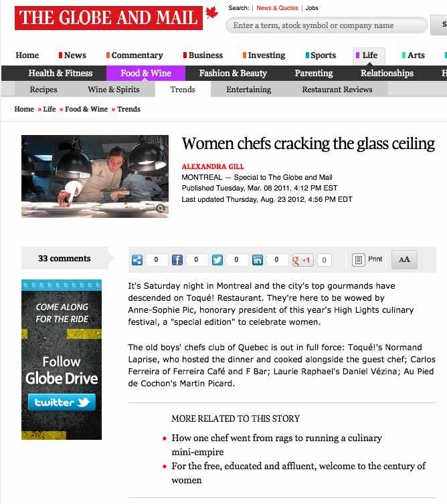447x504 pixels.
Task: Go to Health & Fitness subsection
Action: tap(60, 74)
